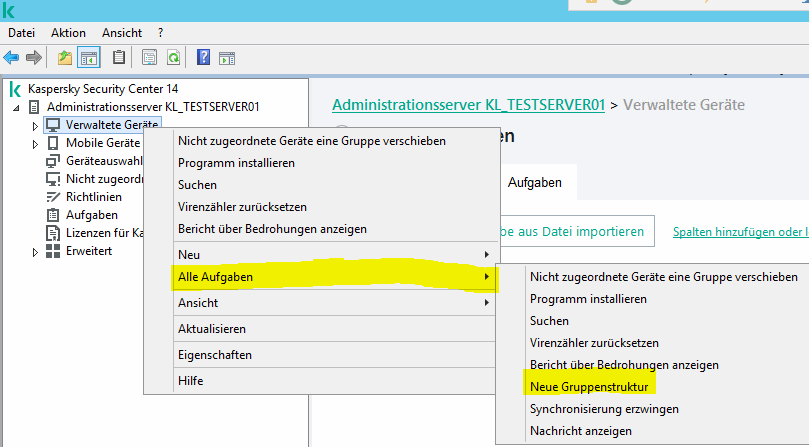Image resolution: width=809 pixels, height=447 pixels.
Task: Click the Administrationsserver KL_TESTSERVER01 breadcrumb link
Action: (468, 105)
